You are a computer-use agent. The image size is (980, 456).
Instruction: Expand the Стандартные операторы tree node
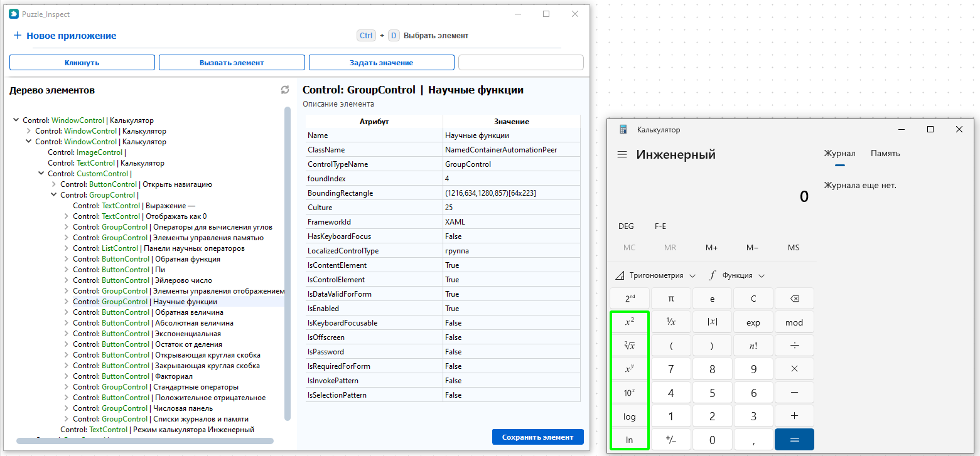(67, 387)
